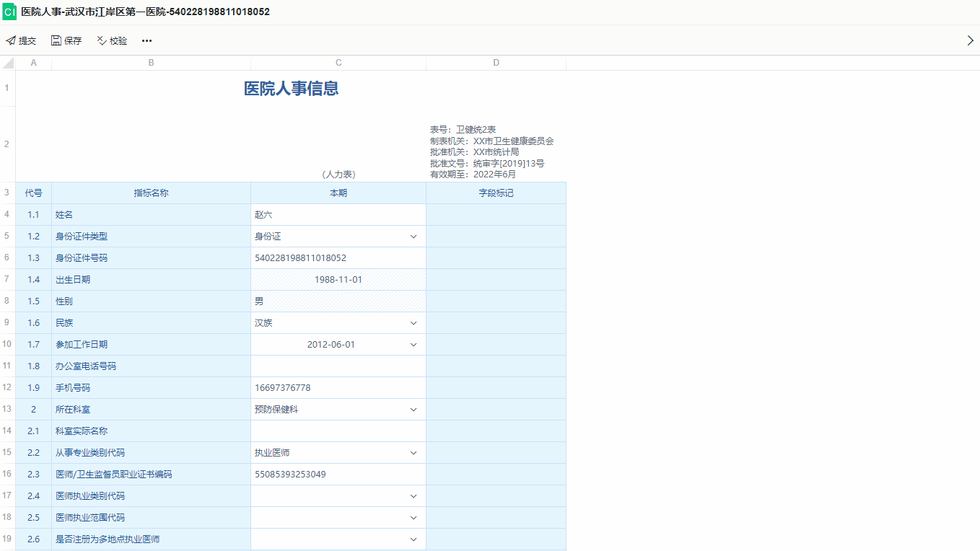
Task: Click the select-all corner of spreadsheet
Action: [8, 63]
